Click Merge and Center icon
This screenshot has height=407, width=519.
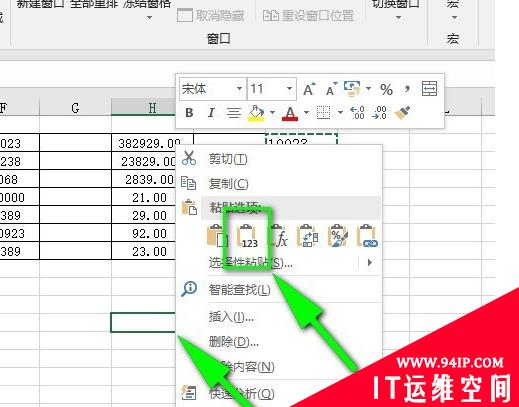tap(429, 89)
